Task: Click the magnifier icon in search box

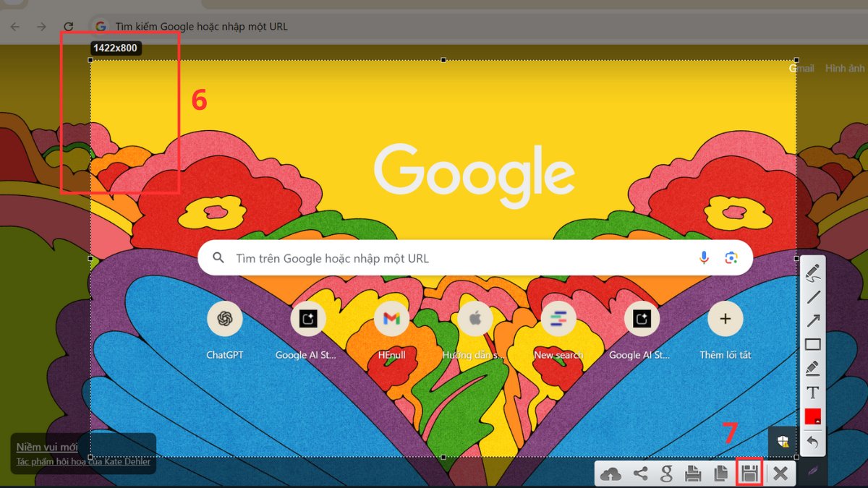Action: (x=218, y=258)
